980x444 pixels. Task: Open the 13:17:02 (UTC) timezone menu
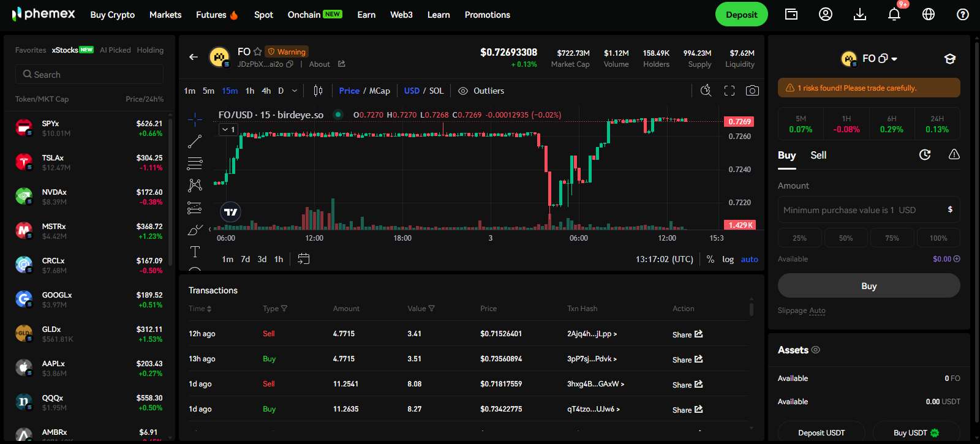[664, 259]
